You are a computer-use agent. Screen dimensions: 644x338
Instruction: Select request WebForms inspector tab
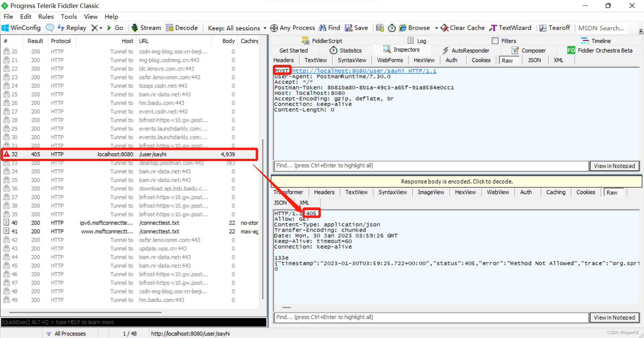pos(390,60)
